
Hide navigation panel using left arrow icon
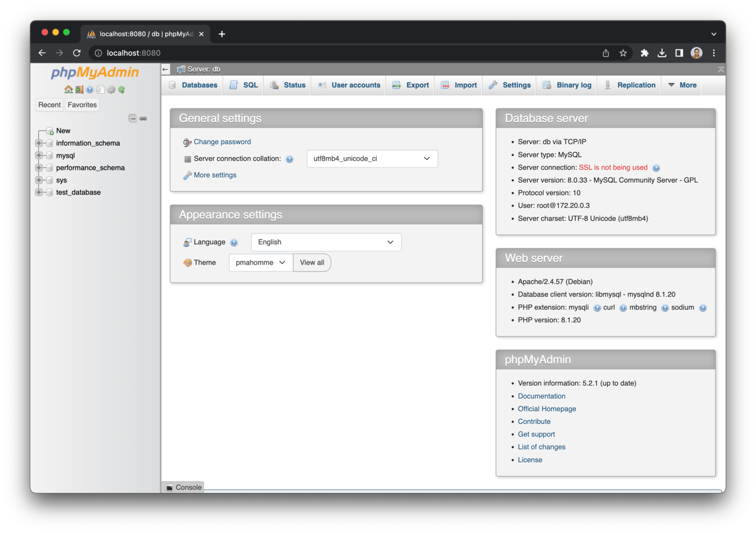[166, 69]
